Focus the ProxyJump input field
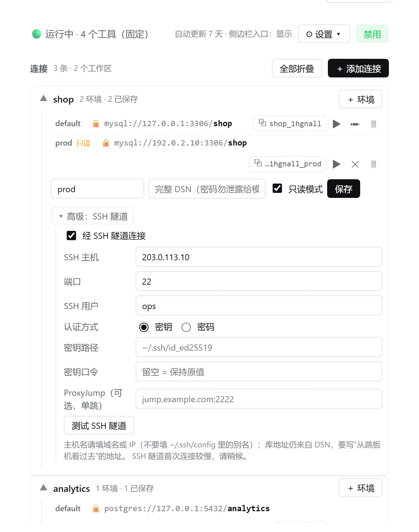The width and height of the screenshot is (419, 532). [x=259, y=399]
